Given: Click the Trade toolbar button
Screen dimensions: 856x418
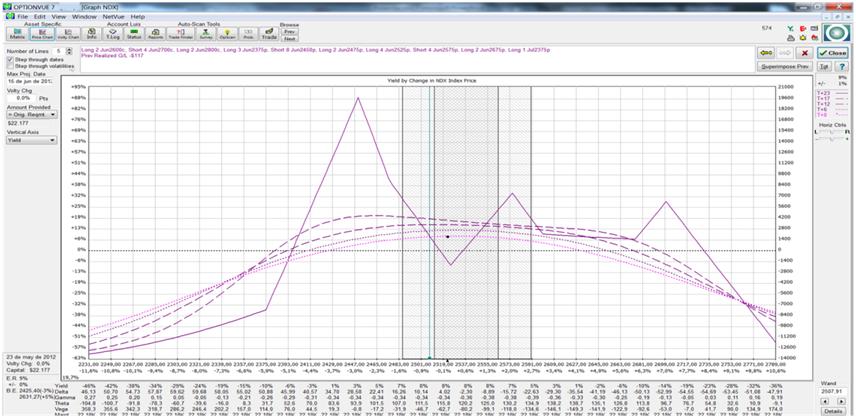Looking at the screenshot, I should 269,35.
